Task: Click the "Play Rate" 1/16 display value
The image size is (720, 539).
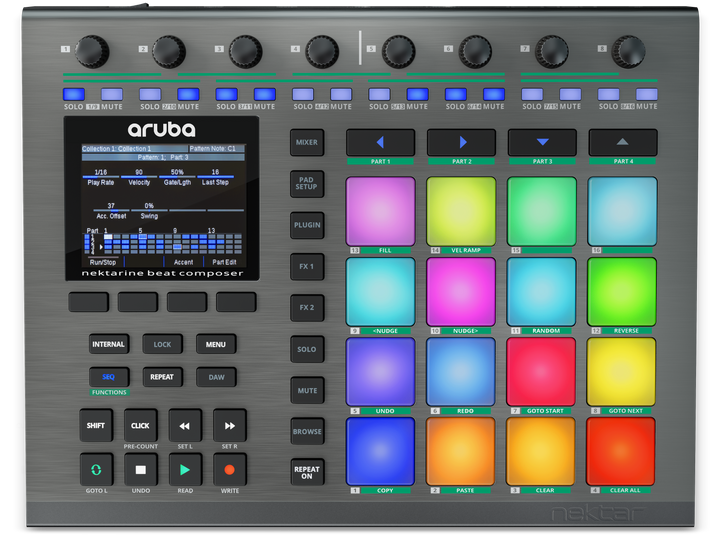Action: coord(101,172)
